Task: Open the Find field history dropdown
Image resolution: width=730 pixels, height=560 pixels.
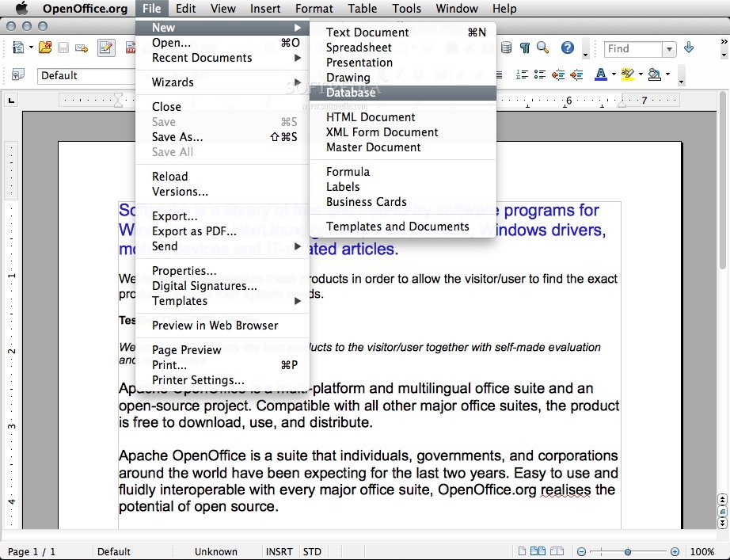Action: click(669, 49)
